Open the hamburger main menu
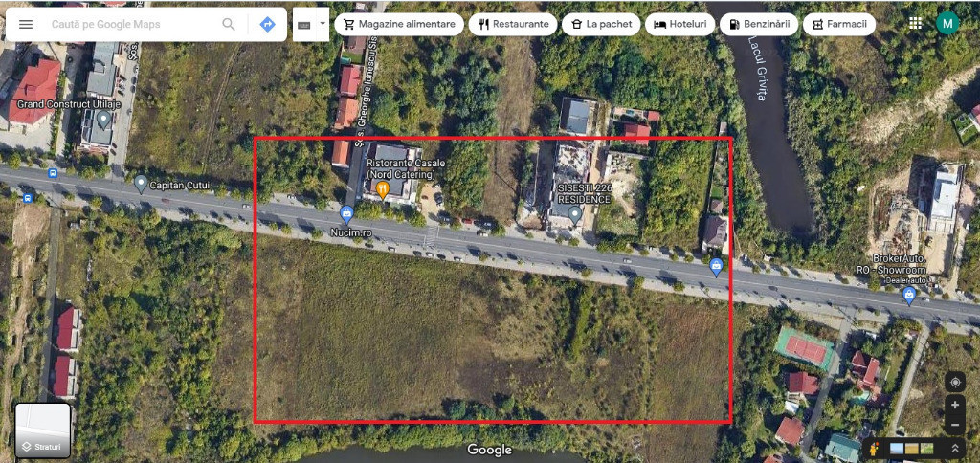This screenshot has width=980, height=463. pyautogui.click(x=26, y=24)
